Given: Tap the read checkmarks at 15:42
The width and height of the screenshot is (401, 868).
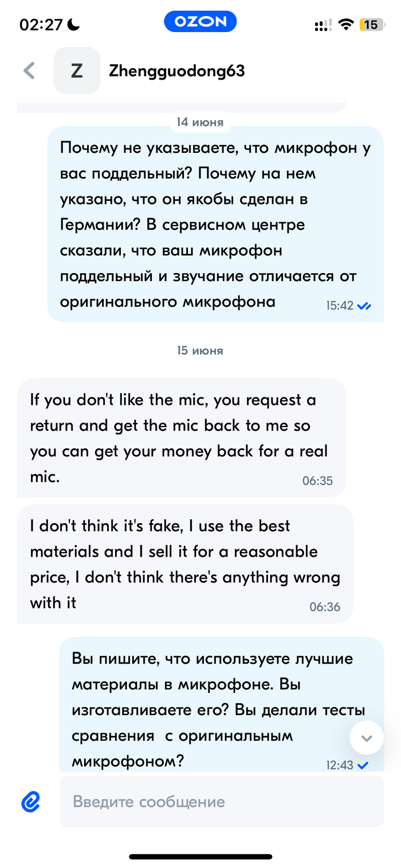Looking at the screenshot, I should tap(364, 306).
